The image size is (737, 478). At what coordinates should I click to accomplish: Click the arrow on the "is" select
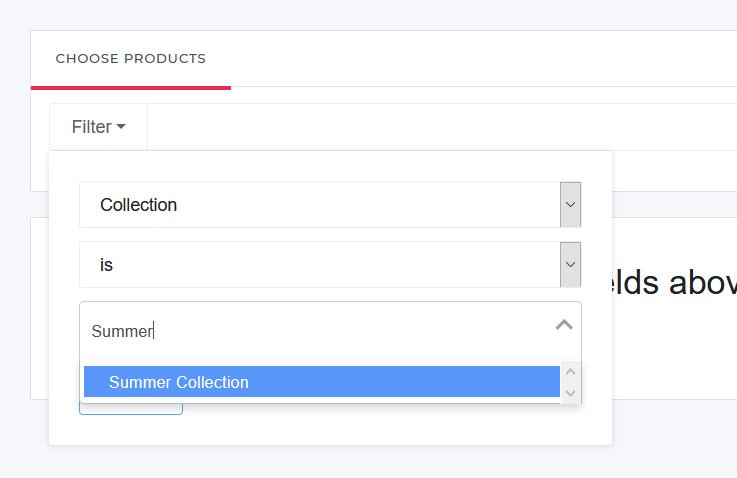[x=570, y=264]
